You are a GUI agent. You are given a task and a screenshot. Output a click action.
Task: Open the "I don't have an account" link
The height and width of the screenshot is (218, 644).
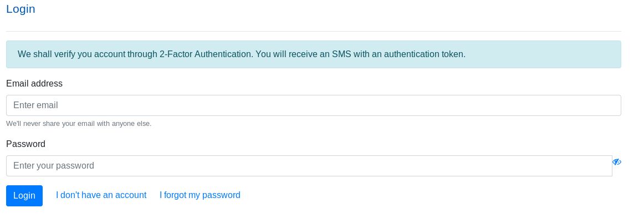click(101, 195)
